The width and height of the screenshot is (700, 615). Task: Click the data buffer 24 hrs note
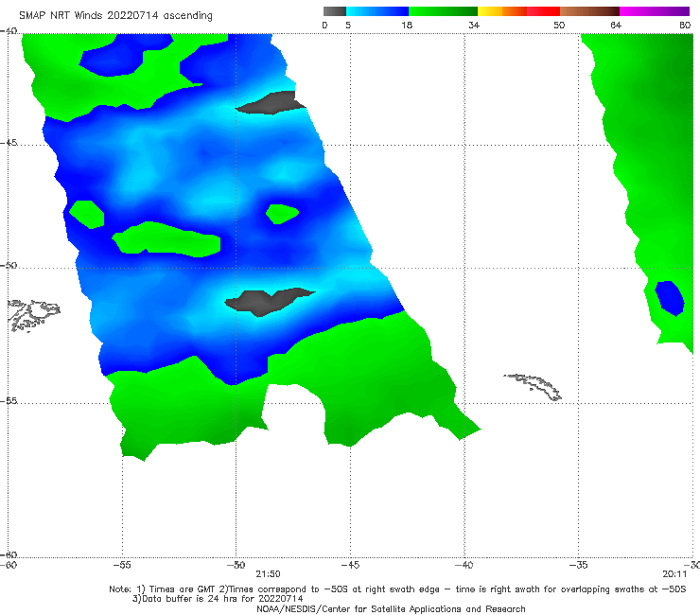click(x=218, y=599)
